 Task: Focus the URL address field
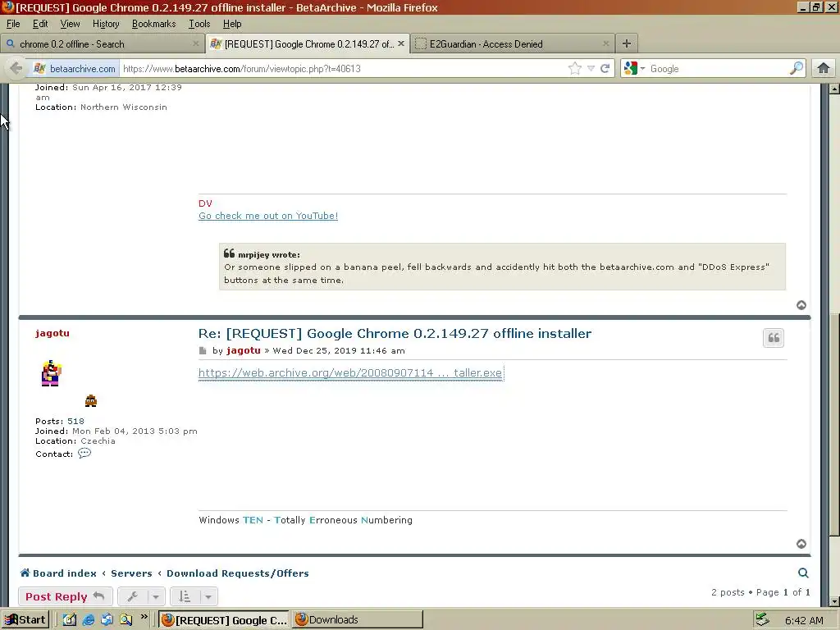click(343, 69)
